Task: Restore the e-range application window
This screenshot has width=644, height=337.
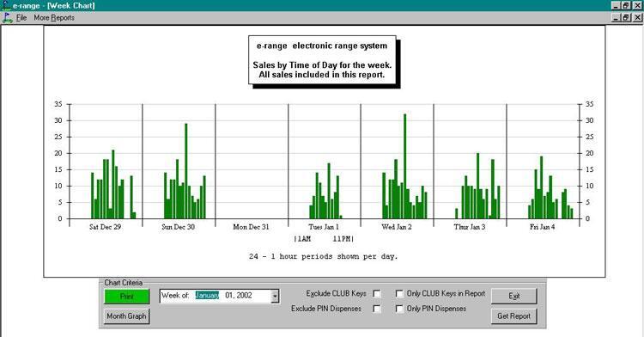Action: click(x=626, y=6)
